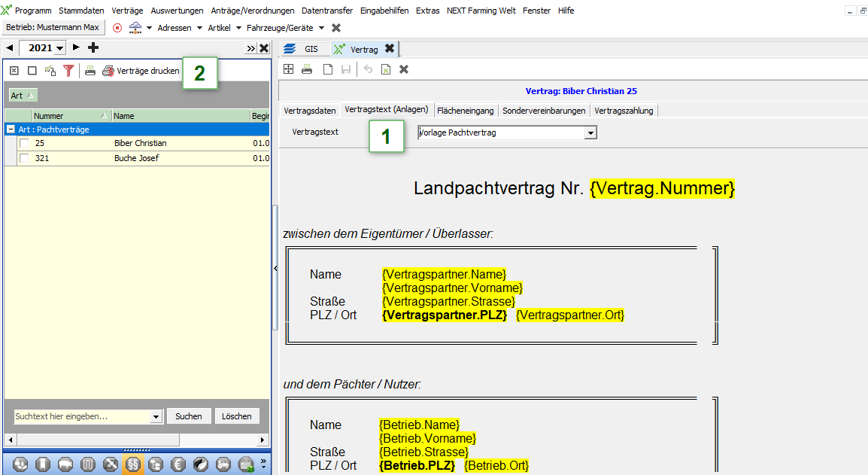This screenshot has width=868, height=475.
Task: Open the 2021 year dropdown
Action: click(59, 48)
